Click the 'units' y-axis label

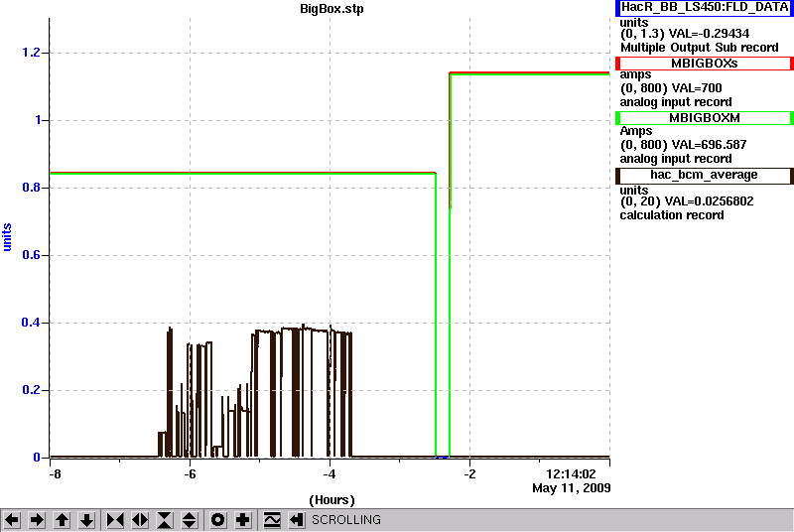click(x=7, y=237)
